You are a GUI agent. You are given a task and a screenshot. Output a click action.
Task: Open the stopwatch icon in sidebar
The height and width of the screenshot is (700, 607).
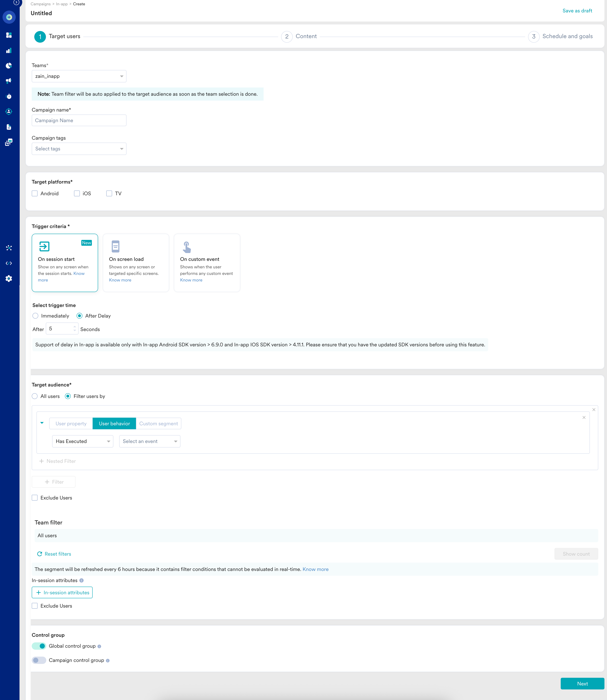[9, 96]
